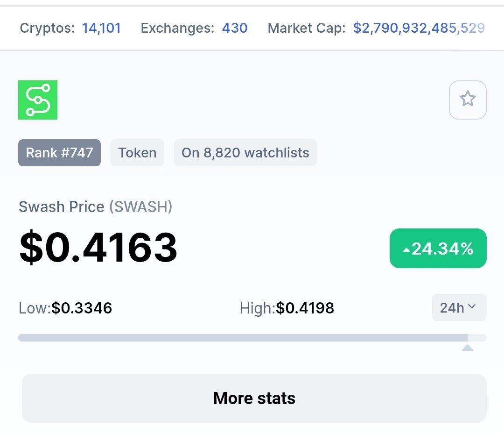
Task: Open the Exchanges count 430 link
Action: 235,28
